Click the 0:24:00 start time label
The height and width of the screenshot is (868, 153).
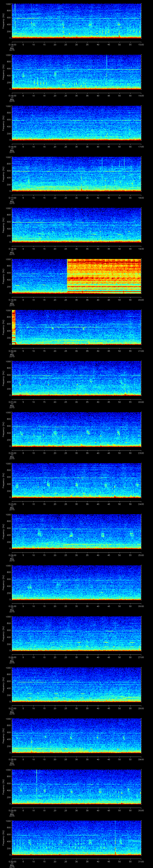click(x=12, y=555)
